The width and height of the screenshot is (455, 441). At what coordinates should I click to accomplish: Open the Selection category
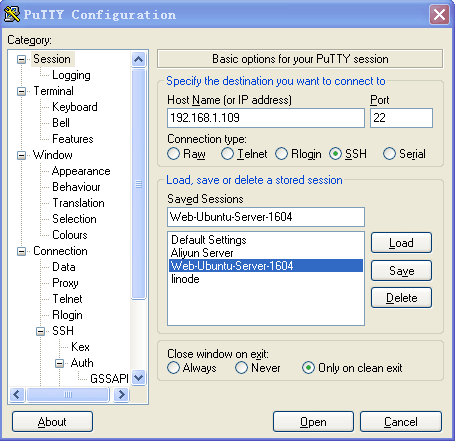point(74,219)
